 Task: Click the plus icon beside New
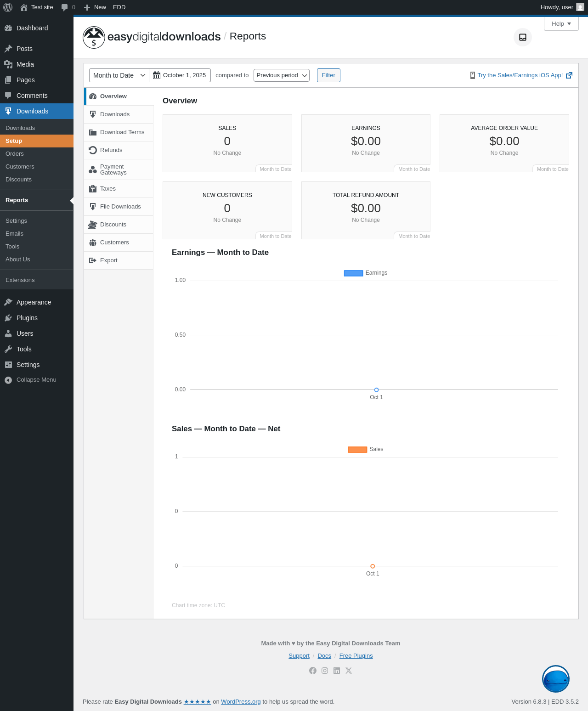[87, 7]
